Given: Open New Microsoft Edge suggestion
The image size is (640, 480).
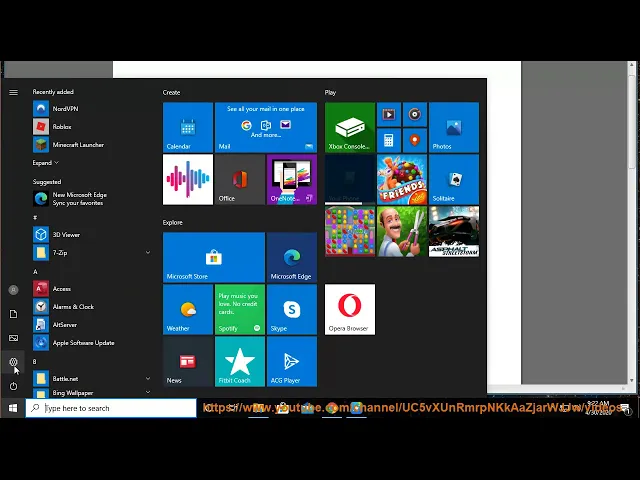Looking at the screenshot, I should pos(92,199).
